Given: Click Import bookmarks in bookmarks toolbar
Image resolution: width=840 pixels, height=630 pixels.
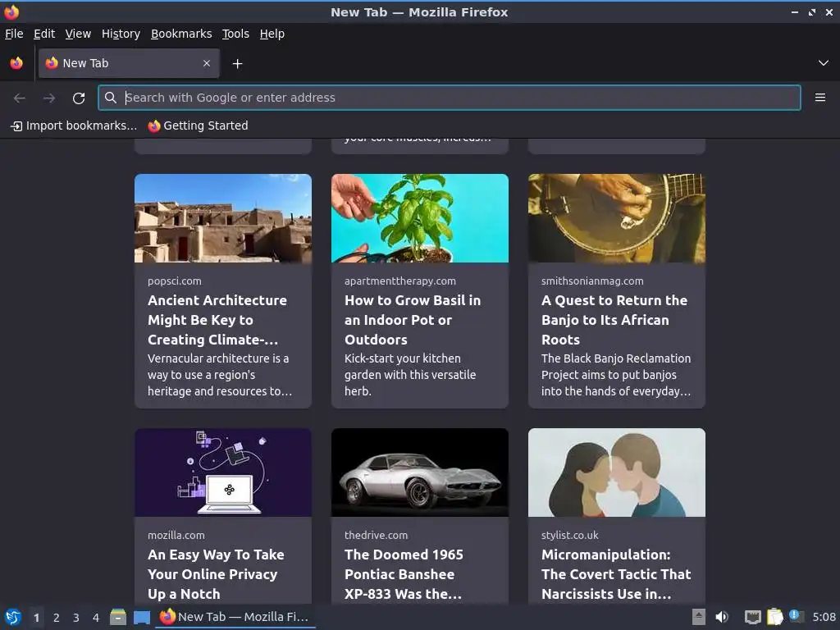Looking at the screenshot, I should (x=74, y=126).
